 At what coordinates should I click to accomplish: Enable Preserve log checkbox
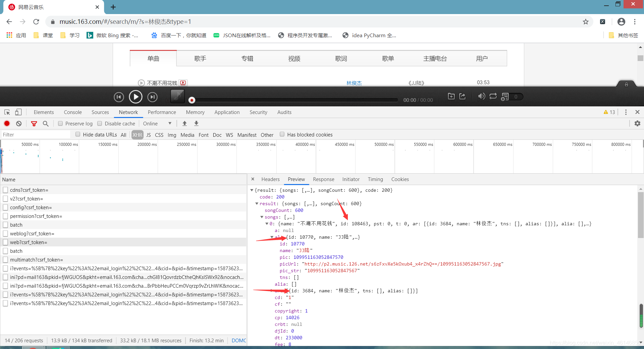point(60,123)
